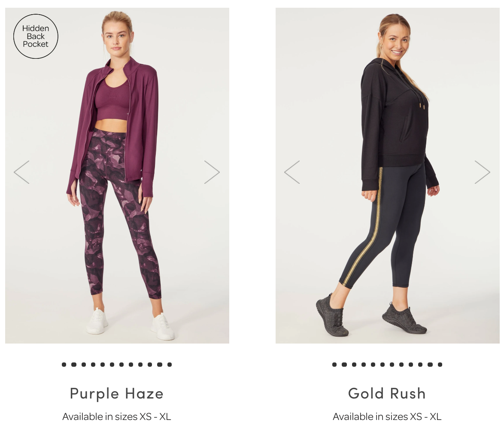The image size is (504, 426).
Task: Open the Gold Rush product title
Action: (x=387, y=393)
